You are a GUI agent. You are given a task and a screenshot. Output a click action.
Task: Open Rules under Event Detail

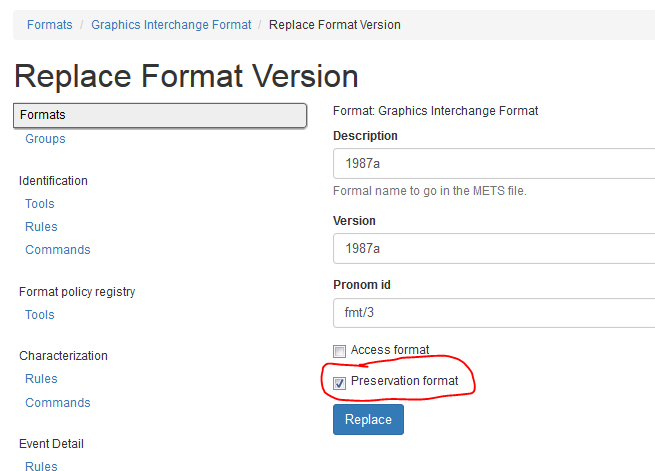41,466
